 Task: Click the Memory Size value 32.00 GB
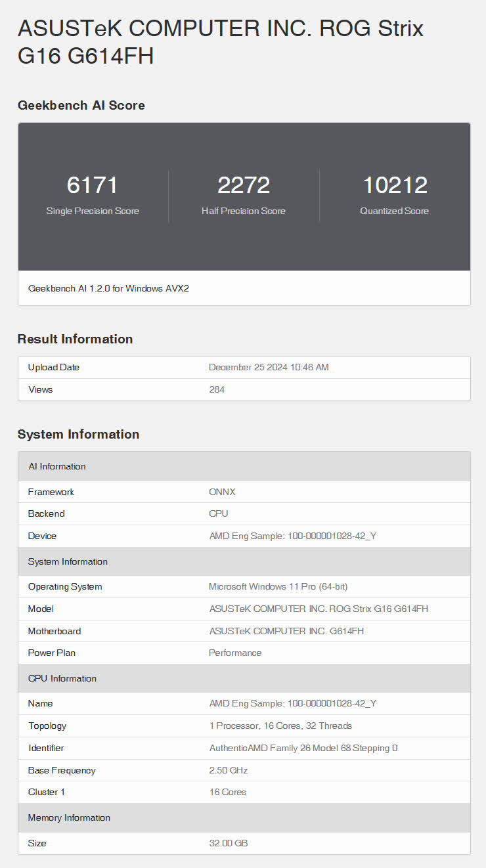coord(229,843)
